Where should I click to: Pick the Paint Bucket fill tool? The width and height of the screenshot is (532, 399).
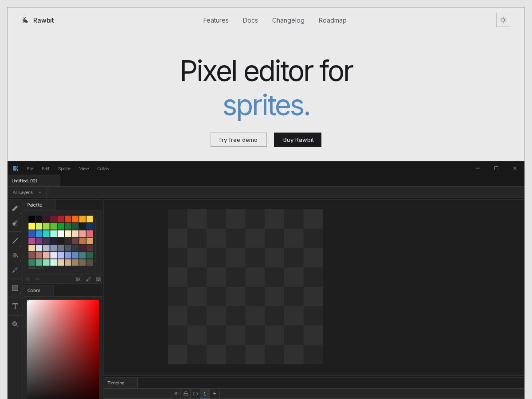click(x=15, y=255)
